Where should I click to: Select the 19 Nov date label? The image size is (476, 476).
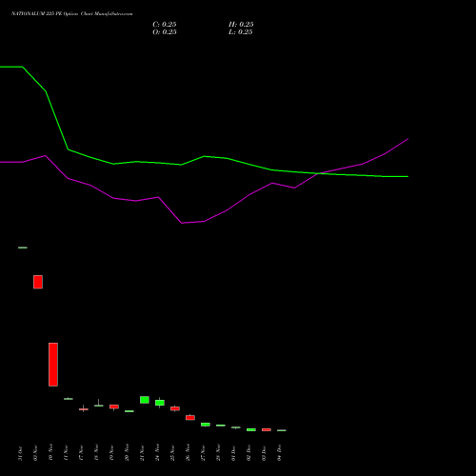111,453
